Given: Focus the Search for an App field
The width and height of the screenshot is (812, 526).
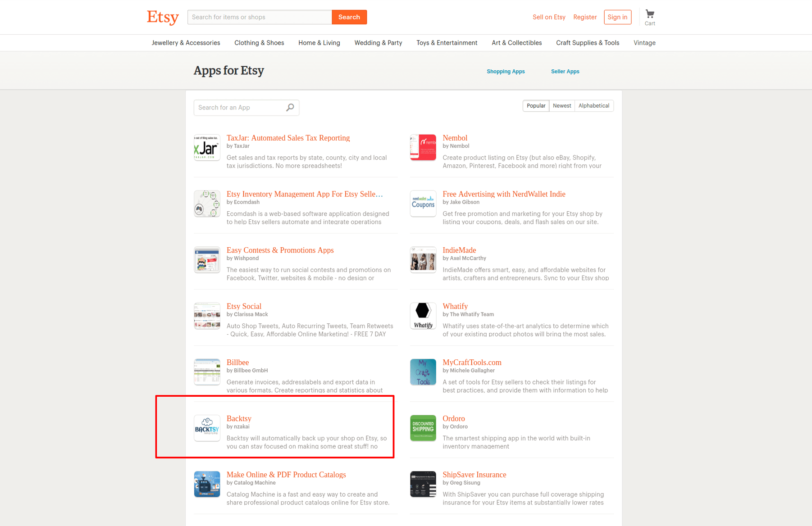Looking at the screenshot, I should 246,108.
